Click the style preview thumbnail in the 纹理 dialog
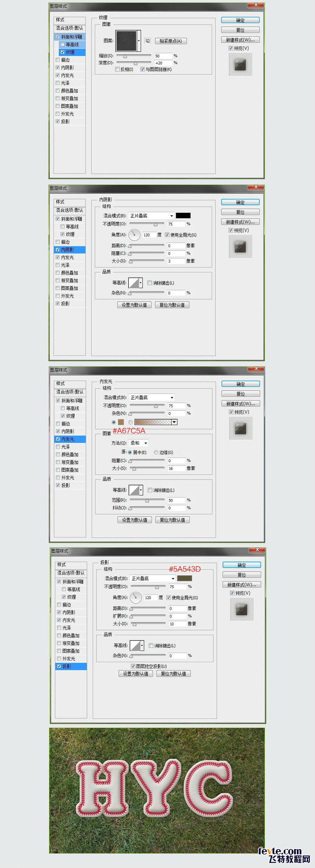Screen dimensions: 315x868 (240, 65)
